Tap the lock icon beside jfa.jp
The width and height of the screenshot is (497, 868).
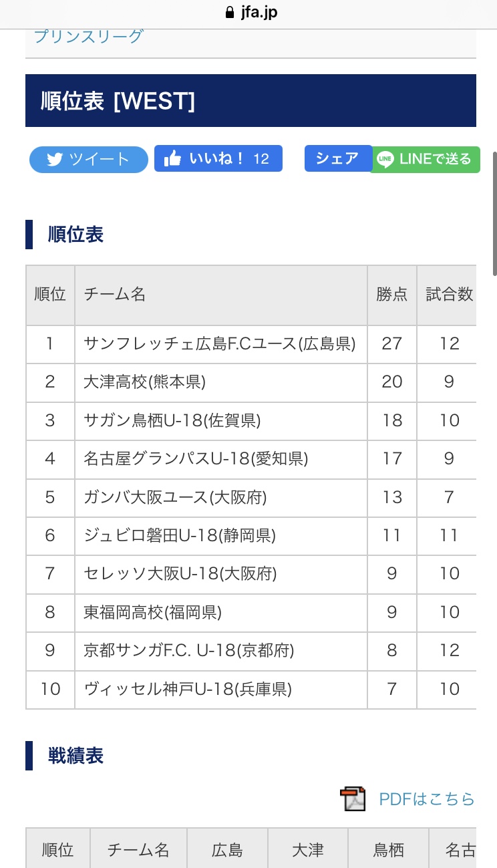pyautogui.click(x=230, y=13)
